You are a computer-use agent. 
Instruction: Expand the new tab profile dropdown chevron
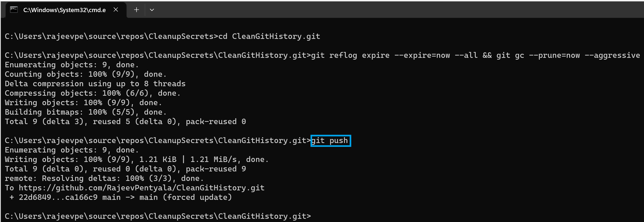pyautogui.click(x=152, y=10)
